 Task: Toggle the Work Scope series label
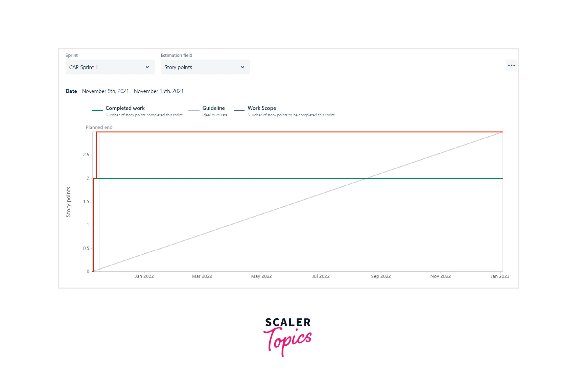[x=262, y=108]
